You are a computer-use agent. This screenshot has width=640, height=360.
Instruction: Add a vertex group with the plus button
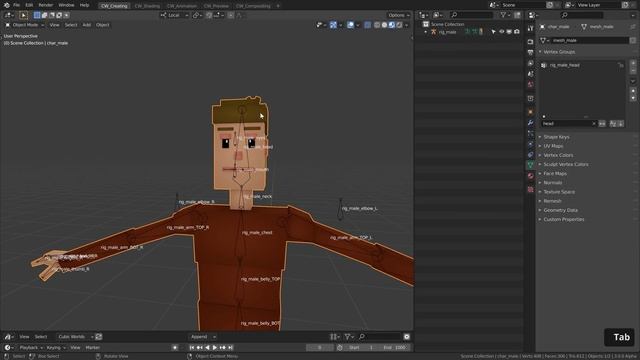tap(633, 63)
